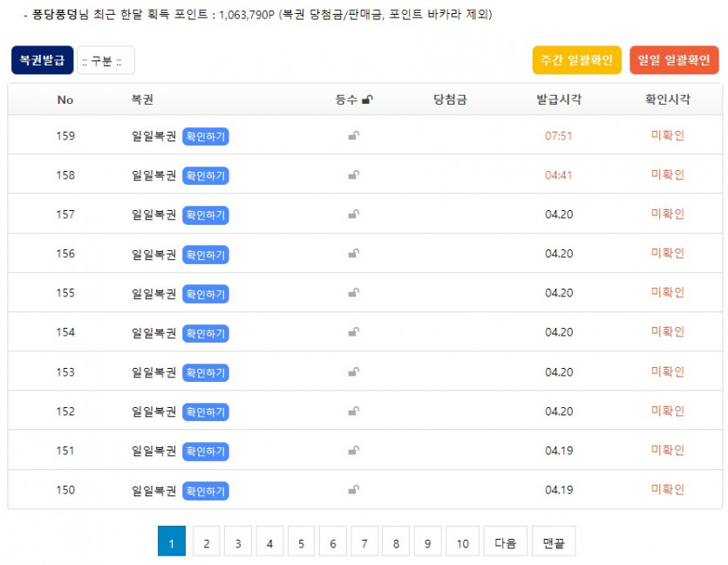
Task: Click 확인하기 for ticket 150
Action: [x=206, y=491]
